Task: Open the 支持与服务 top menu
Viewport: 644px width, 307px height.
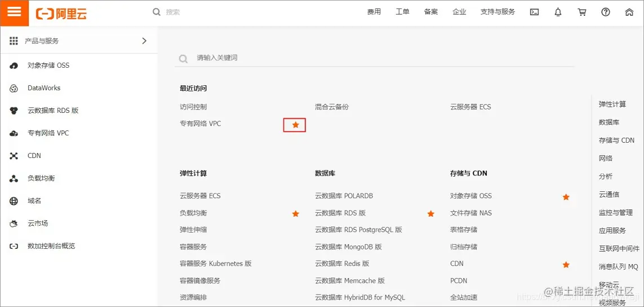Action: pyautogui.click(x=498, y=12)
